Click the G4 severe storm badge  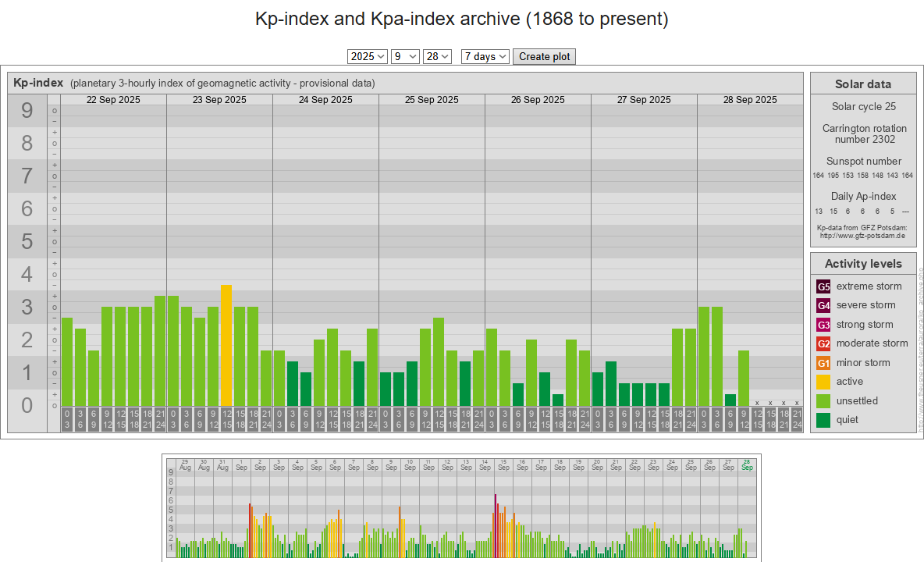click(823, 305)
